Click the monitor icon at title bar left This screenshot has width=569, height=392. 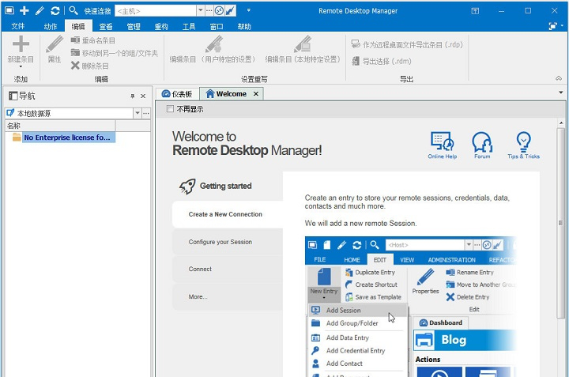pyautogui.click(x=9, y=10)
